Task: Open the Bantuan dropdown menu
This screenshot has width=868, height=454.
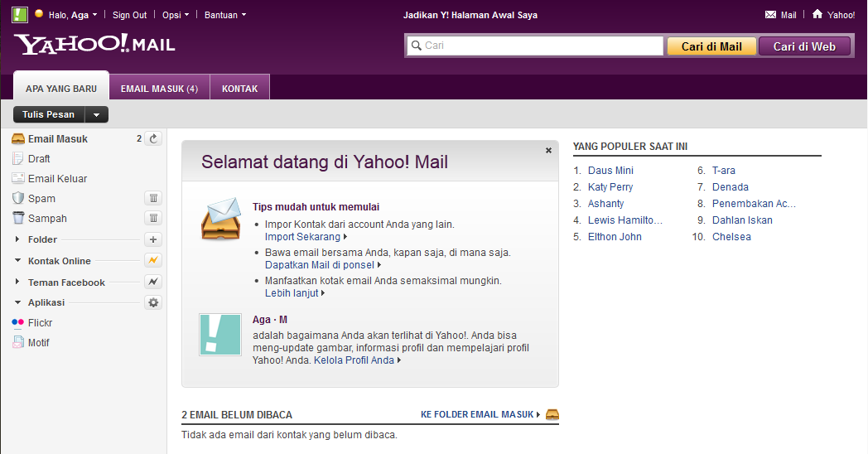Action: 225,15
